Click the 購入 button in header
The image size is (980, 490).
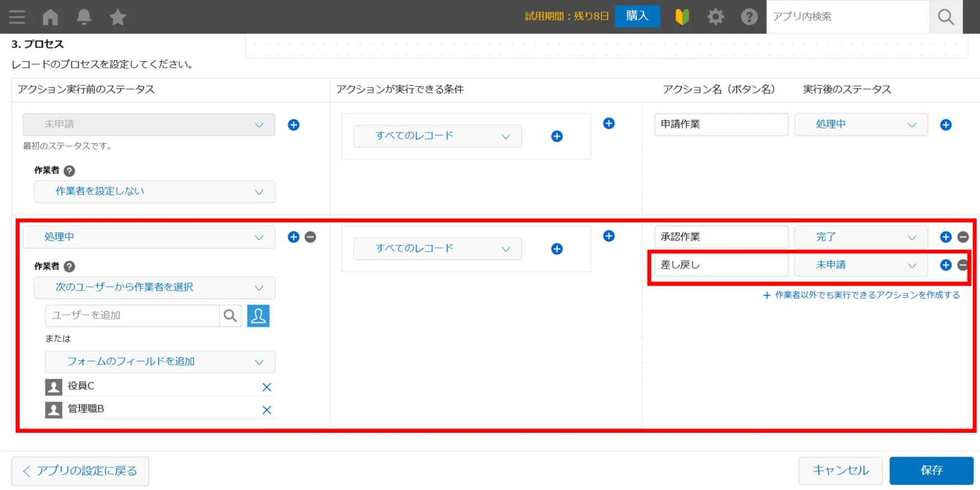click(x=637, y=16)
